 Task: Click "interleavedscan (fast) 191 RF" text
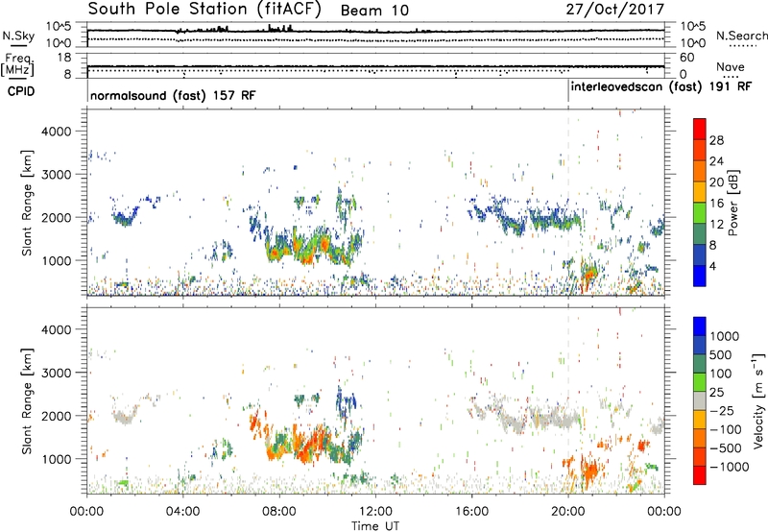(661, 87)
